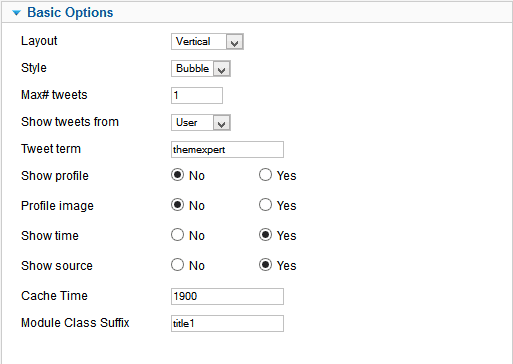Select No for Show profile

point(177,175)
